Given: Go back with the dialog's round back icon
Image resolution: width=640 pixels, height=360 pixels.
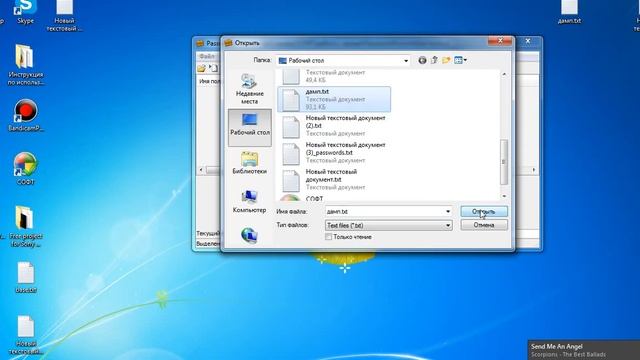Looking at the screenshot, I should point(422,60).
